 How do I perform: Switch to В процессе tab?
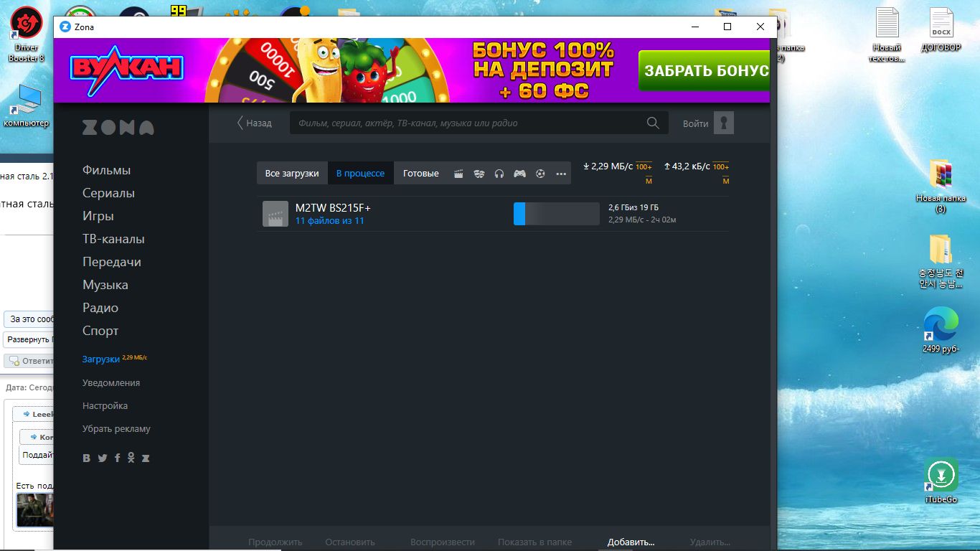point(360,173)
